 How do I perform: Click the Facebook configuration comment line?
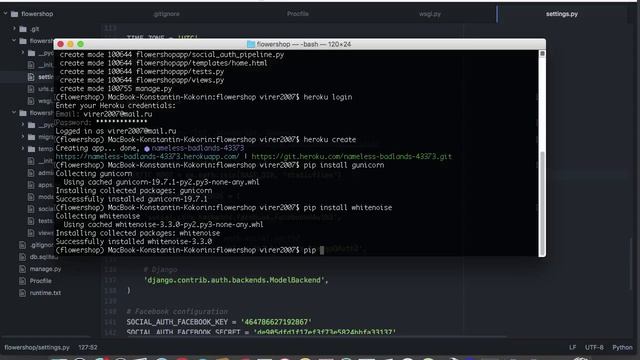click(177, 311)
